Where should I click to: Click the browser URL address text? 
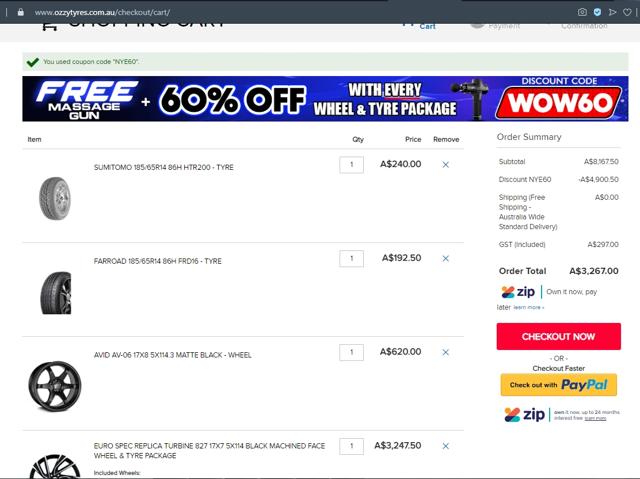102,12
